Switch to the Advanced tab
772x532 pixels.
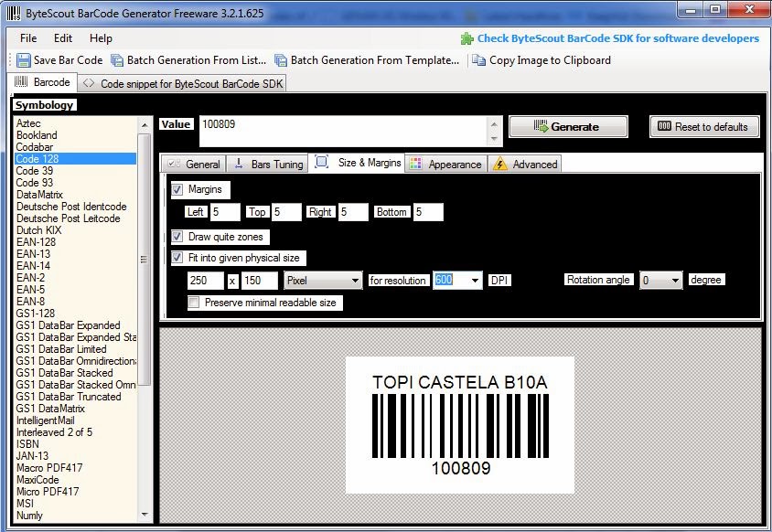[524, 164]
